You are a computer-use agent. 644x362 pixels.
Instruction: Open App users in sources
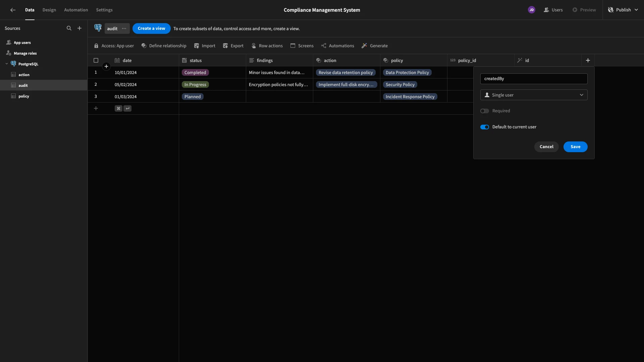[44, 43]
